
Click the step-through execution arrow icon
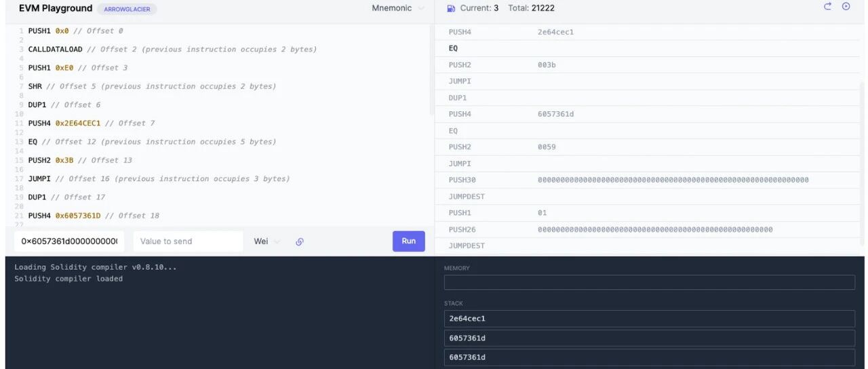click(x=827, y=7)
